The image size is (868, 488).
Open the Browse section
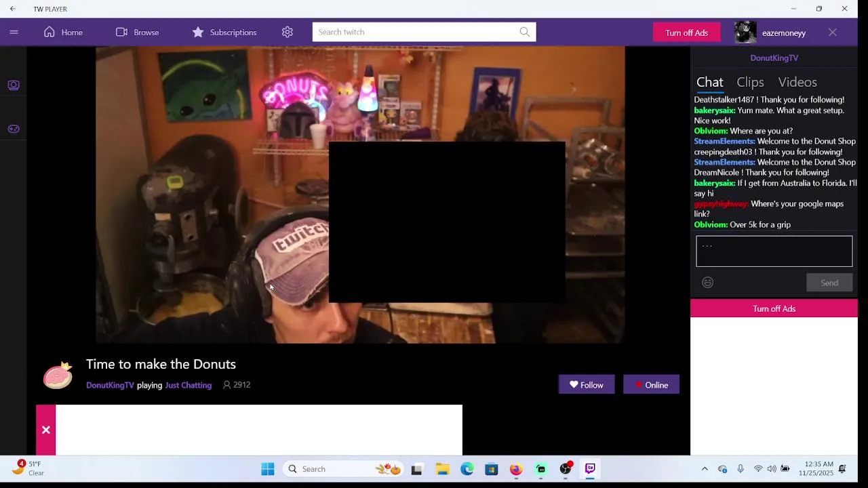click(x=137, y=32)
